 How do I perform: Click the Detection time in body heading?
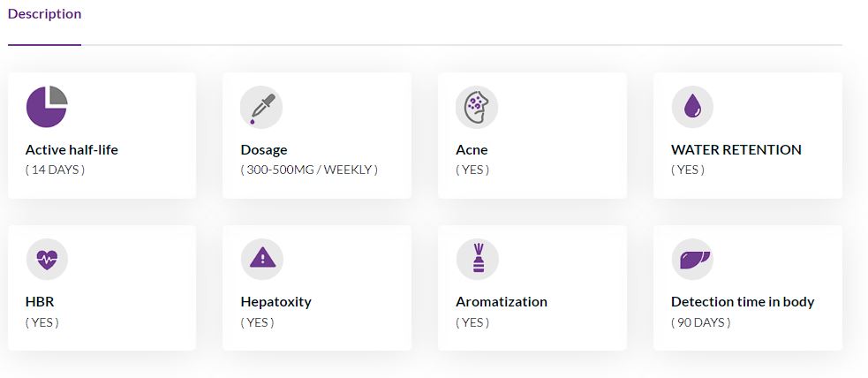(x=743, y=302)
